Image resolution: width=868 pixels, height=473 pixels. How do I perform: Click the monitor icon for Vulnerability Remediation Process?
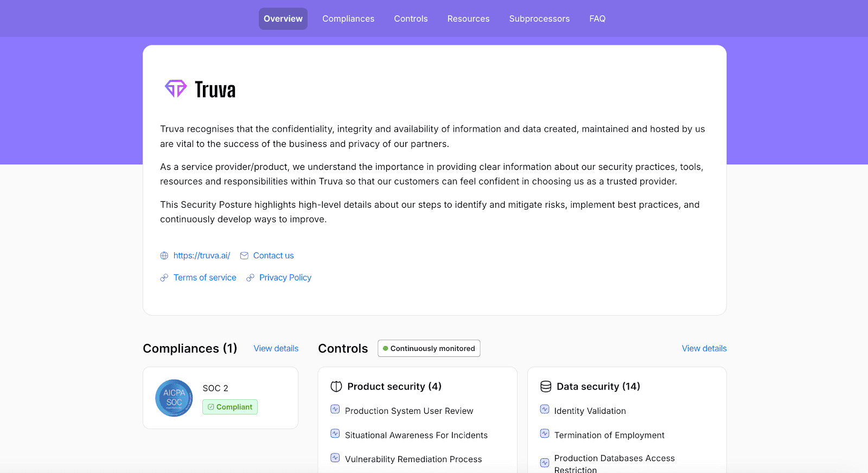click(335, 457)
